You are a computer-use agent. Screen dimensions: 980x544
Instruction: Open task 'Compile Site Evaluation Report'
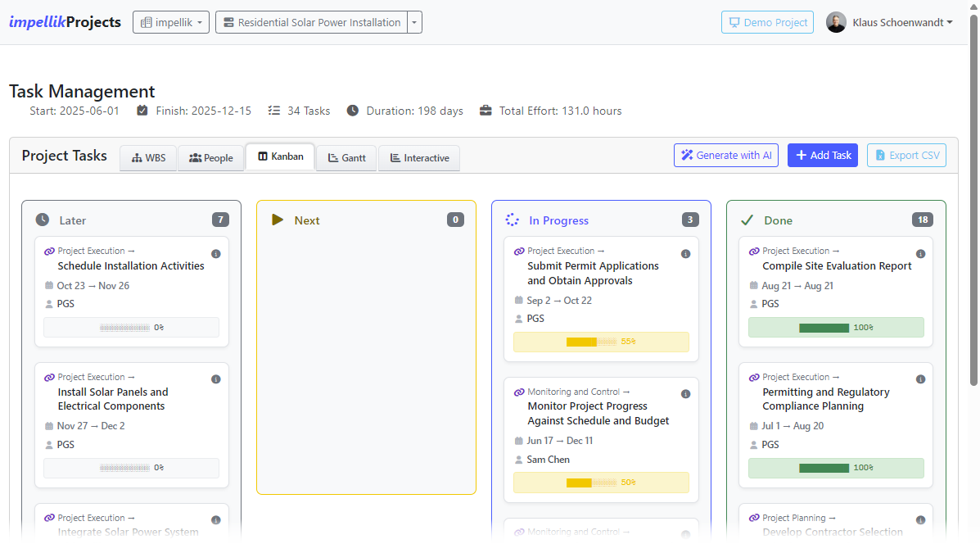click(x=837, y=265)
